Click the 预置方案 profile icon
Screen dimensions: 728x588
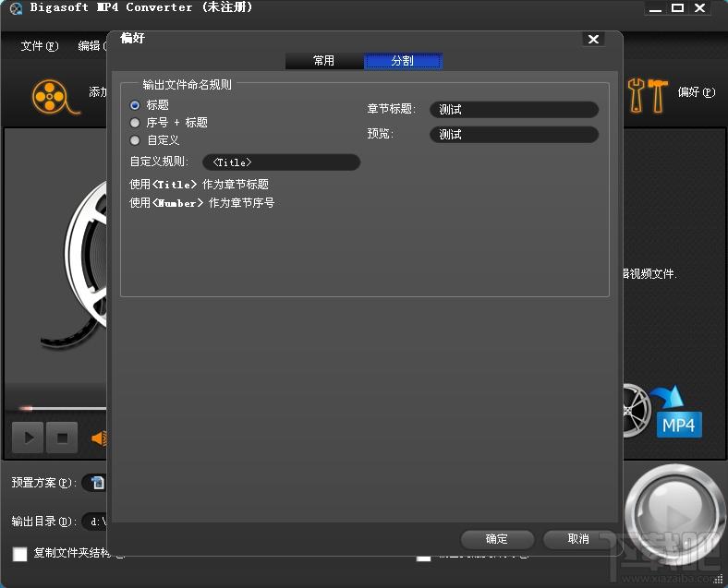(x=98, y=483)
